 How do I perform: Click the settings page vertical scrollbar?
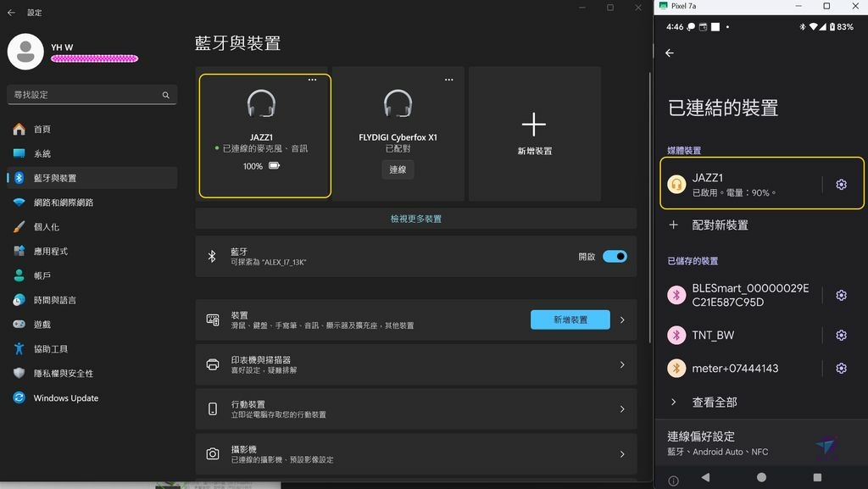650,208
